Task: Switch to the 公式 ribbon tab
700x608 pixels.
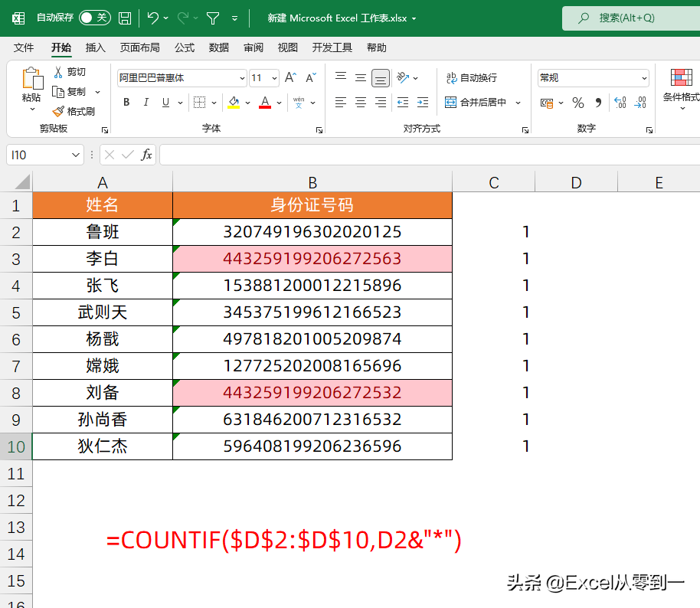Action: [185, 47]
